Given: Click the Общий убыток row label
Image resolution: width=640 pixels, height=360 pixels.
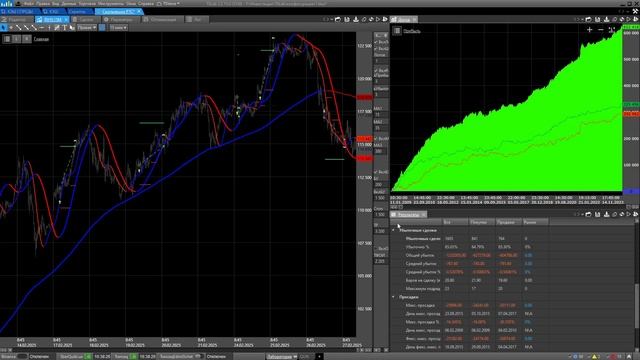Looking at the screenshot, I should pos(420,256).
